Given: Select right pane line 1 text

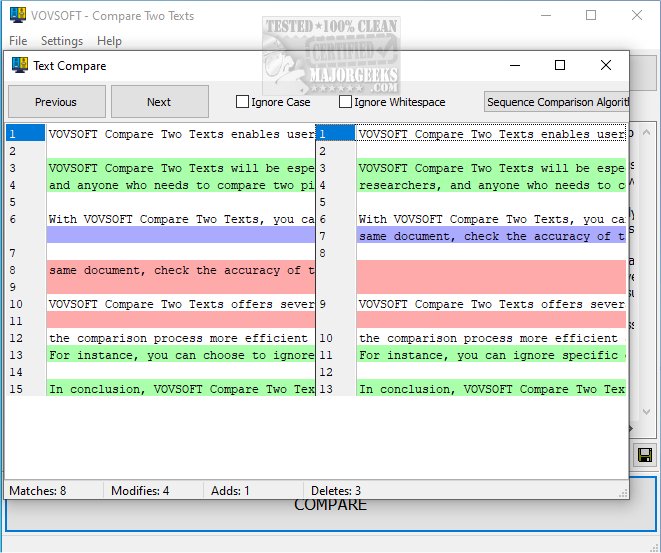Looking at the screenshot, I should tap(491, 134).
